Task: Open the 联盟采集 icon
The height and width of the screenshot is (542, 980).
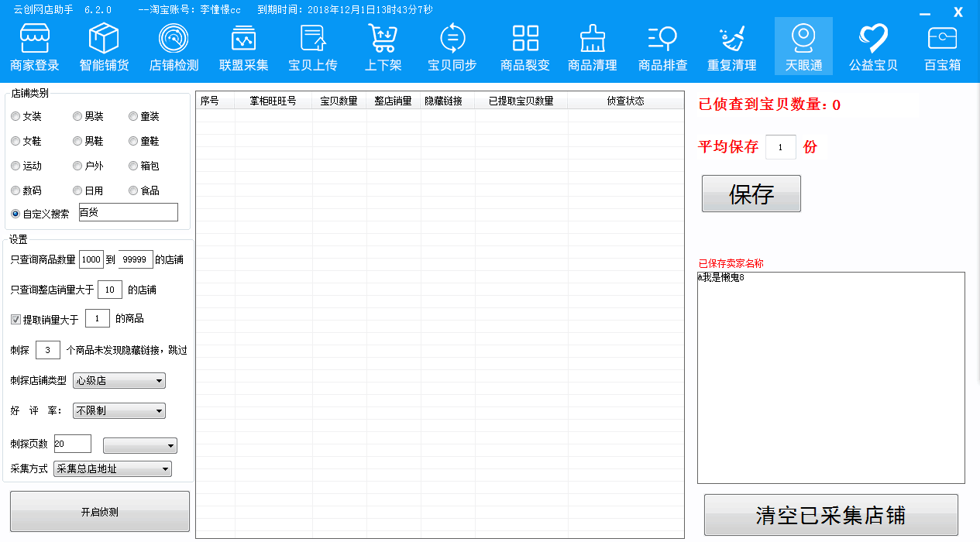Action: [243, 47]
